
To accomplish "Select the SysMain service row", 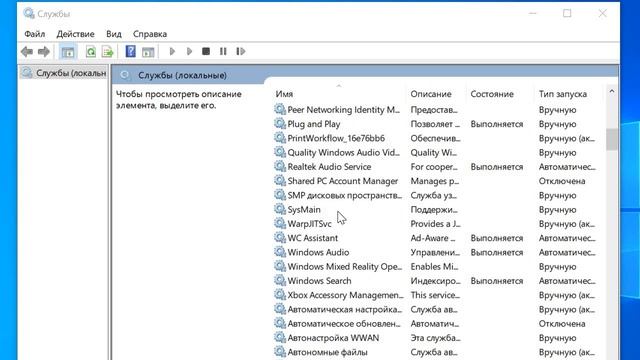I will (x=437, y=209).
